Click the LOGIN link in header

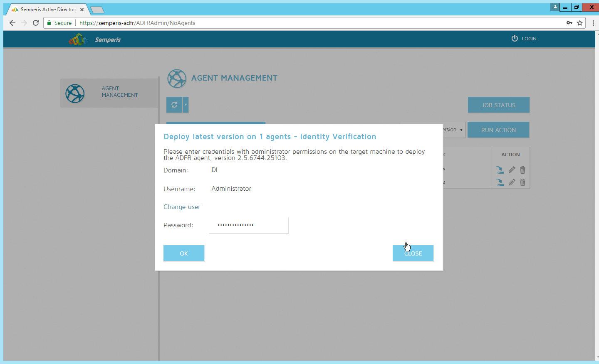[x=524, y=39]
